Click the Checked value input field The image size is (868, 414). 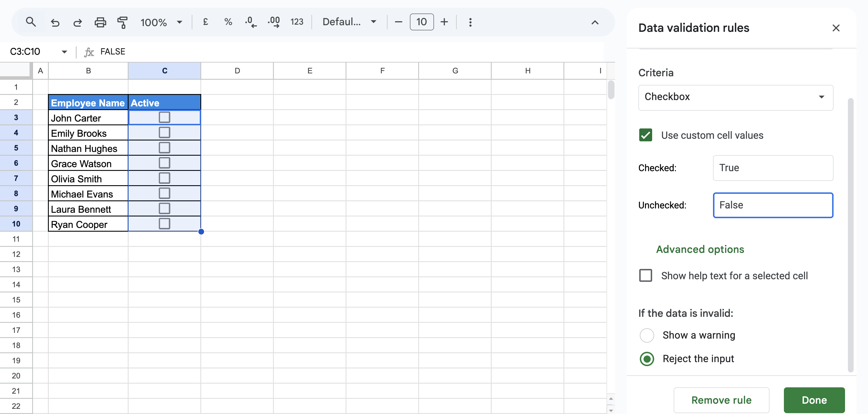(x=773, y=168)
